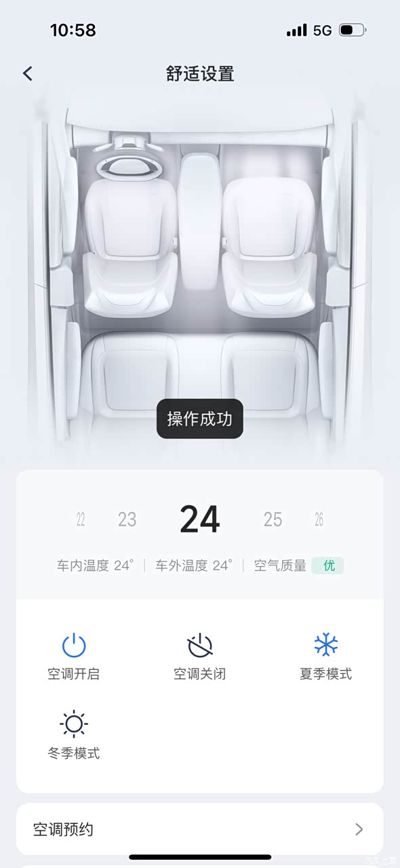Tap the battery status icon
Screen dimensions: 400x868
pyautogui.click(x=353, y=30)
